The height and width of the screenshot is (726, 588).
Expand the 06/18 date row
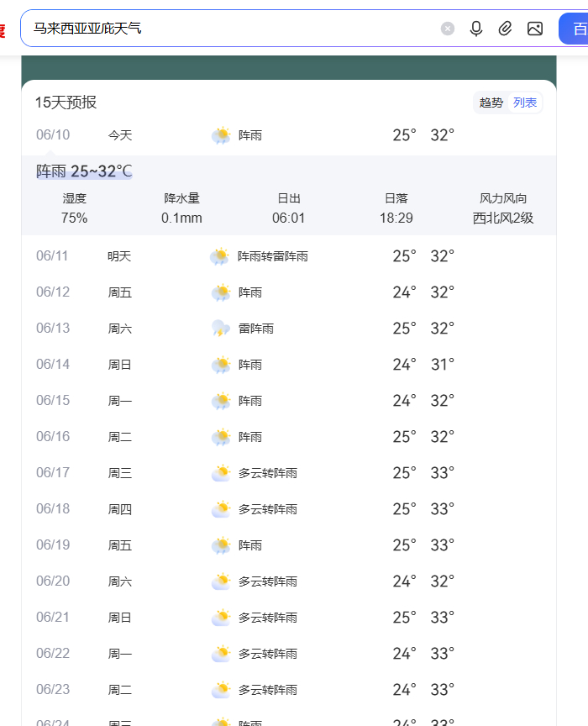click(289, 509)
